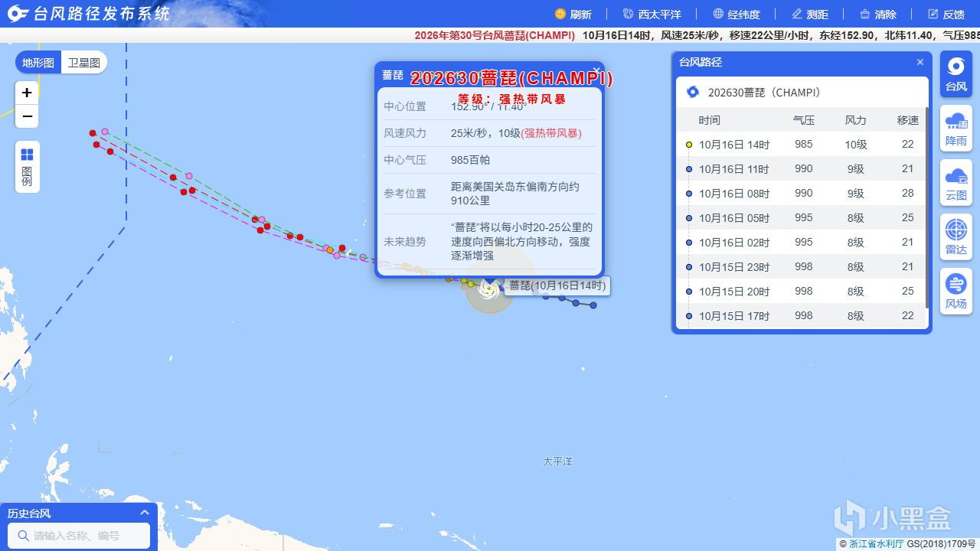
Task: Click the 台风路径发布系统 logo title
Action: 88,13
